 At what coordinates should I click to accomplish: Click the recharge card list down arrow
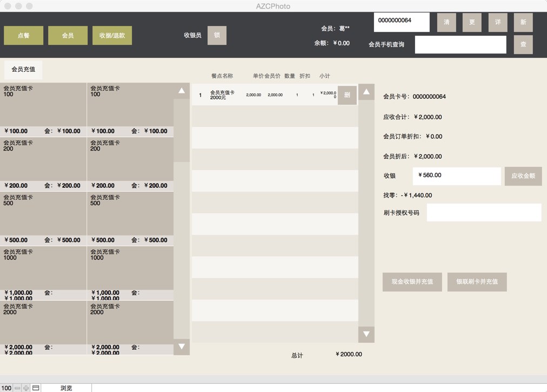point(182,347)
